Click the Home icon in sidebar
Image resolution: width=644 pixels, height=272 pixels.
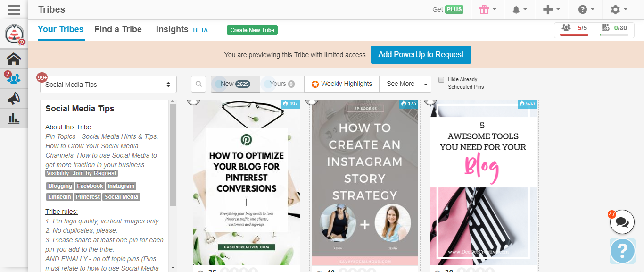[14, 59]
